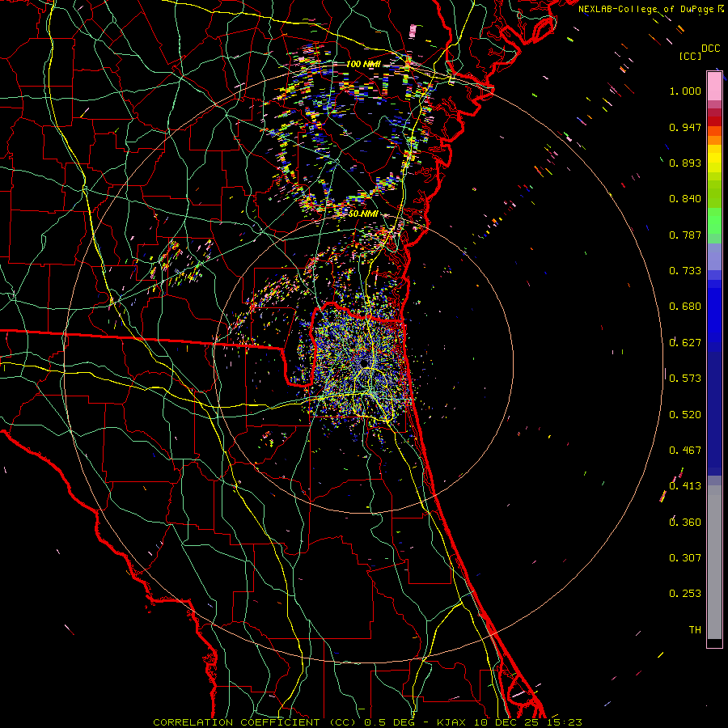Click the 0.680 legend value
This screenshot has height=728, width=728.
[x=685, y=307]
